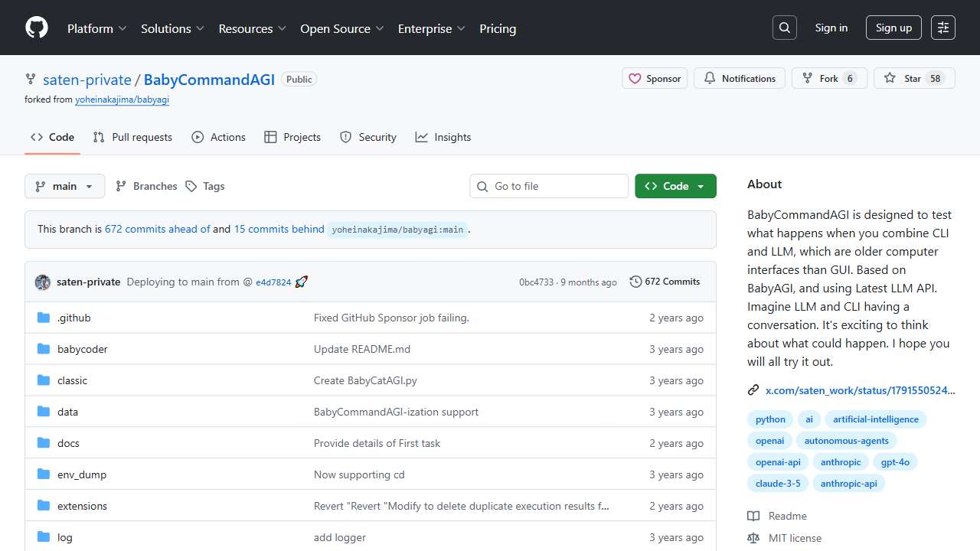The image size is (980, 551).
Task: Click the Go to file search field
Action: (x=549, y=186)
